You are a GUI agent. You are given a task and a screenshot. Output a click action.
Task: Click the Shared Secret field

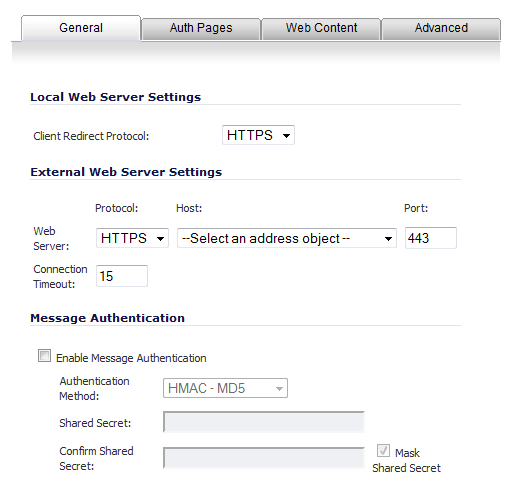click(x=264, y=422)
